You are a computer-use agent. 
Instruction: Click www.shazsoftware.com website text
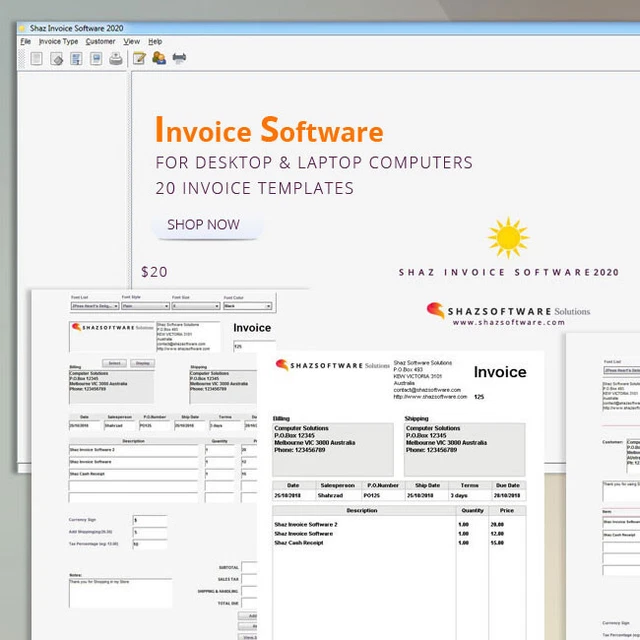[x=509, y=322]
